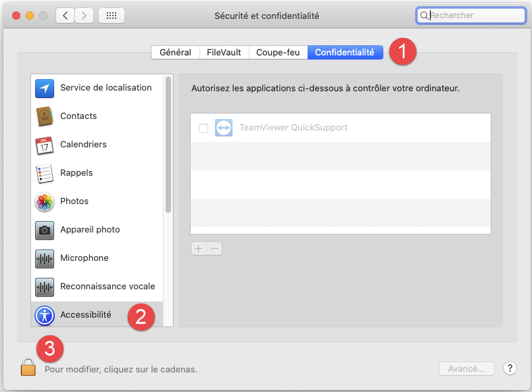Show all preferences with grid button
The height and width of the screenshot is (392, 532).
click(x=111, y=15)
